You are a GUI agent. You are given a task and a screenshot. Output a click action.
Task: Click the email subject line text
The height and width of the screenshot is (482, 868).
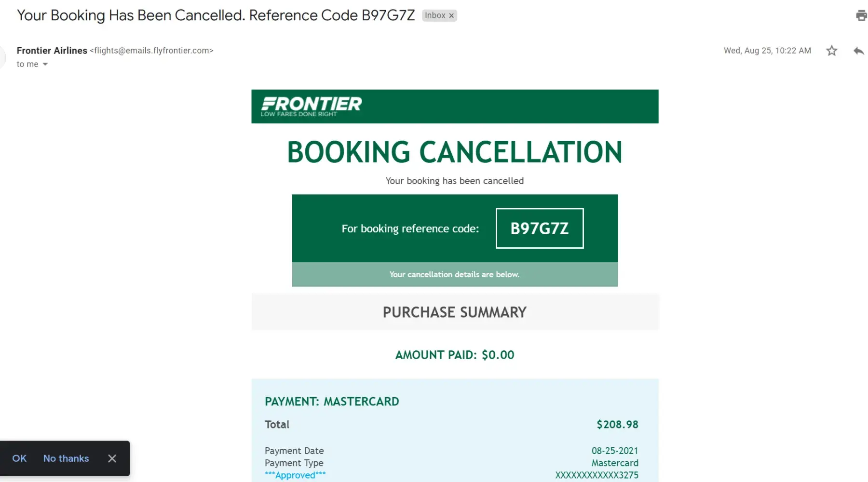(216, 15)
